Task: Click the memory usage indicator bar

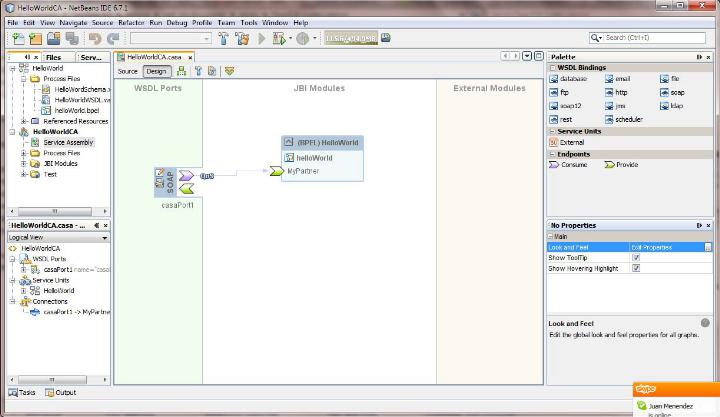Action: coord(351,38)
